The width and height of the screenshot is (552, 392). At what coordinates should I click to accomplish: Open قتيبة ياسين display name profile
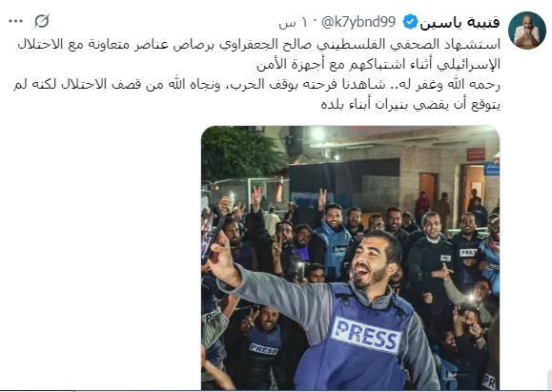[x=460, y=23]
